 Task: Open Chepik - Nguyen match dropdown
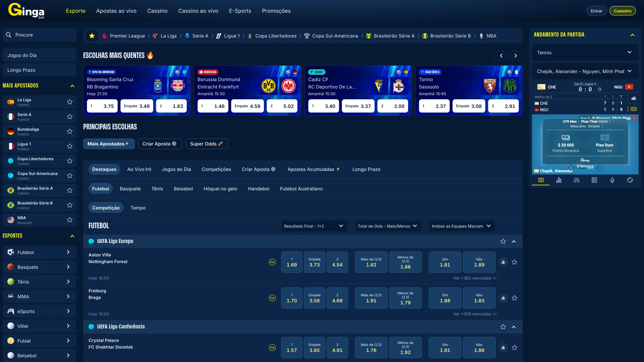point(585,71)
